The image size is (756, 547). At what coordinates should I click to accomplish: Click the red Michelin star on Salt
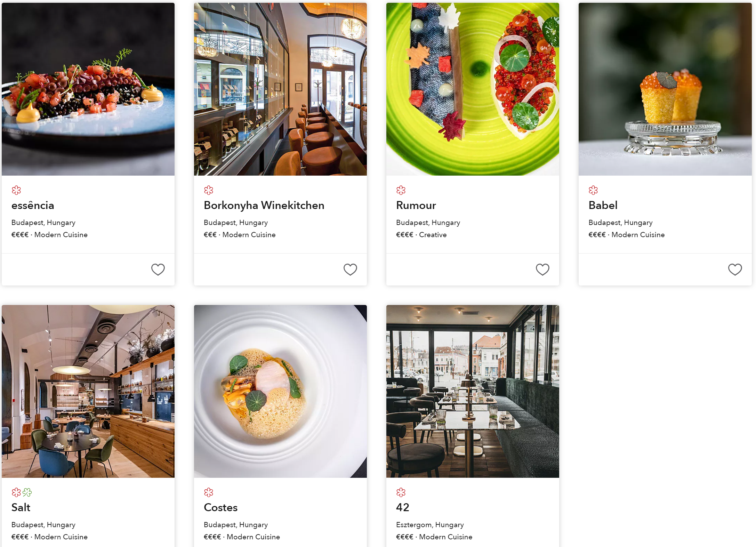[16, 492]
